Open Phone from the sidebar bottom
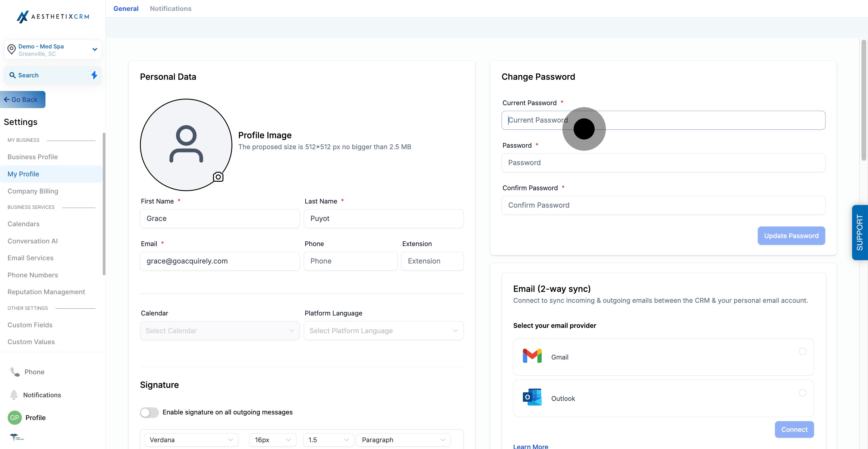Screen dimensions: 868x449 click(x=27, y=372)
